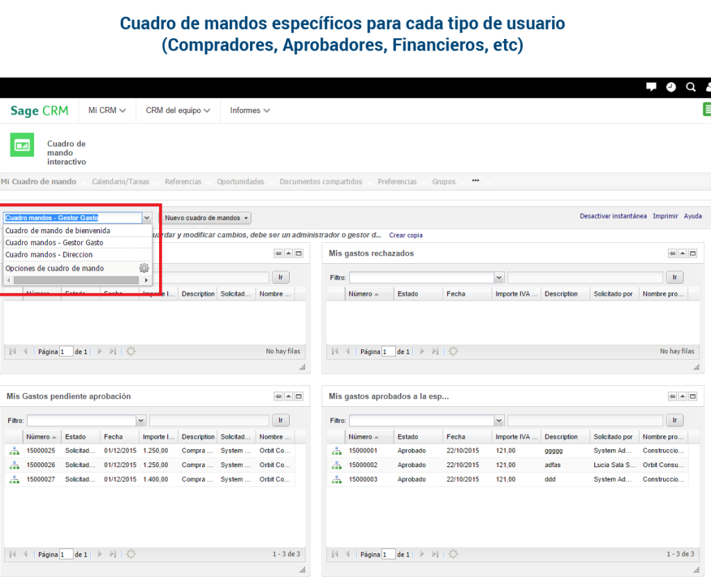Expand the Nuevo cuadro de mandos dropdown

[x=205, y=217]
